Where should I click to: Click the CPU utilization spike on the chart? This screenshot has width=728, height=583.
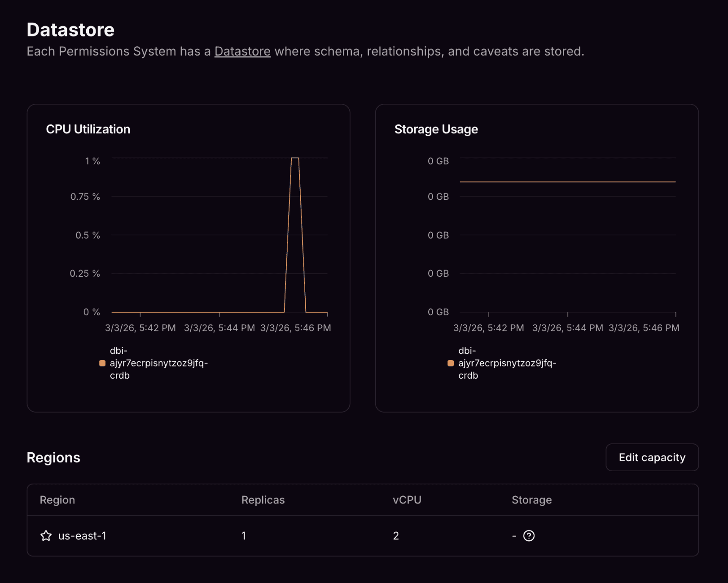pos(296,159)
